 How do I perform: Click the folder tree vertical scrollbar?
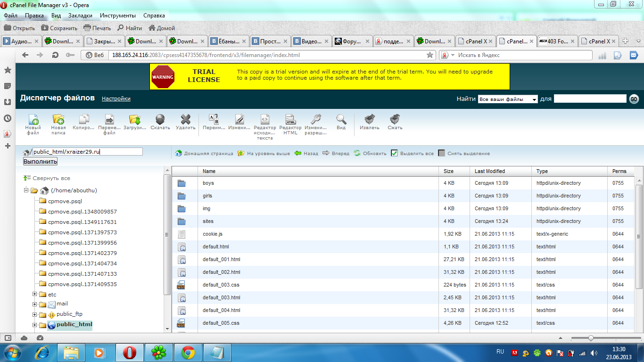click(167, 235)
